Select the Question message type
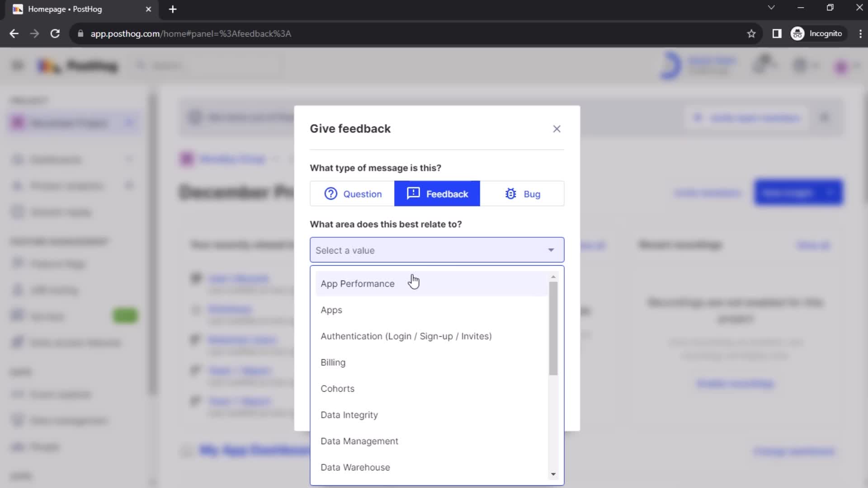Viewport: 868px width, 488px height. [x=352, y=194]
